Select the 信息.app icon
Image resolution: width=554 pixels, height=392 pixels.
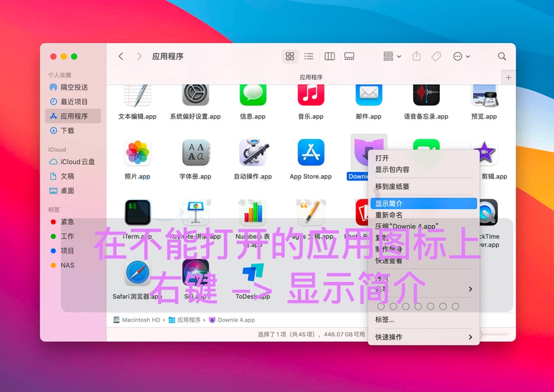(253, 95)
